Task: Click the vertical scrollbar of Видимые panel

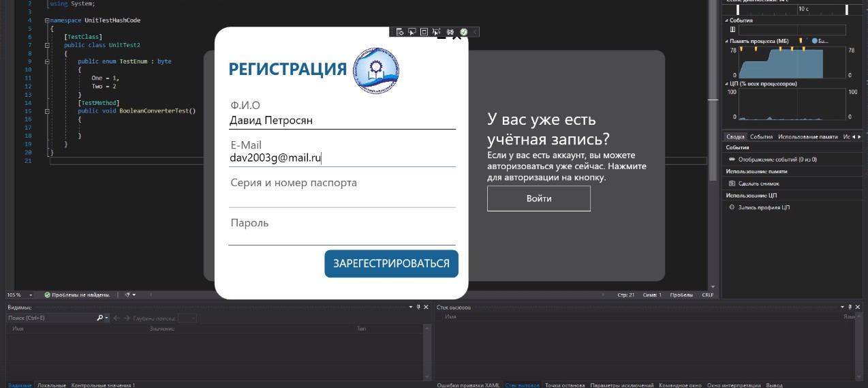Action: (x=428, y=353)
